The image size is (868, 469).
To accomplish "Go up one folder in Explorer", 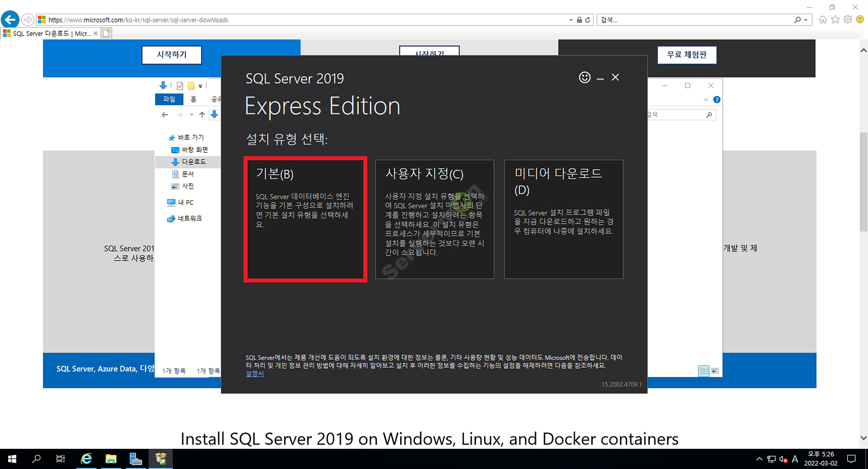I will [x=202, y=115].
